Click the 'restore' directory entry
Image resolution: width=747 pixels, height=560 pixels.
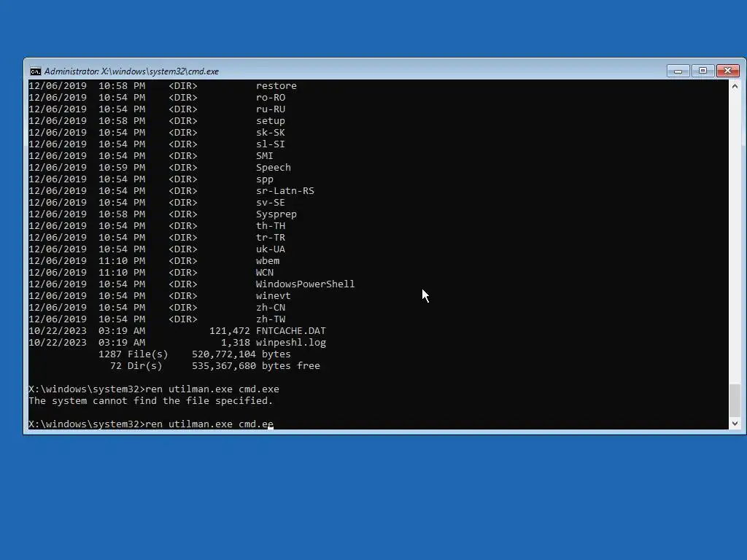coord(276,86)
